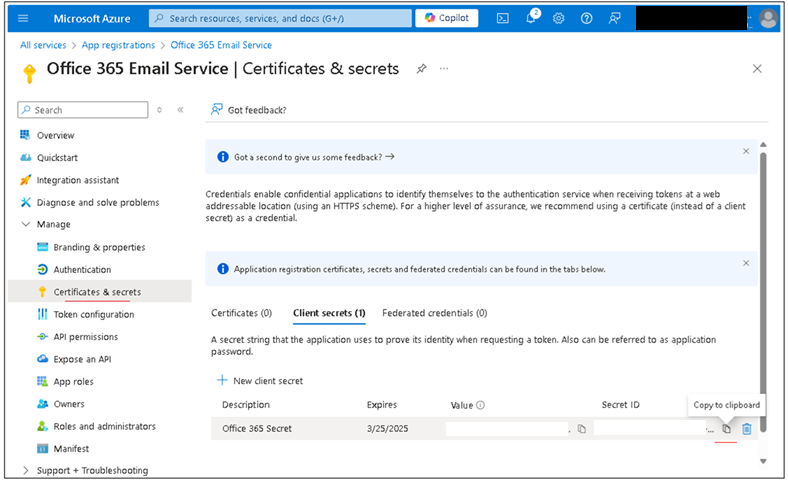
Task: Switch to Federated credentials (0) tab
Action: (435, 313)
